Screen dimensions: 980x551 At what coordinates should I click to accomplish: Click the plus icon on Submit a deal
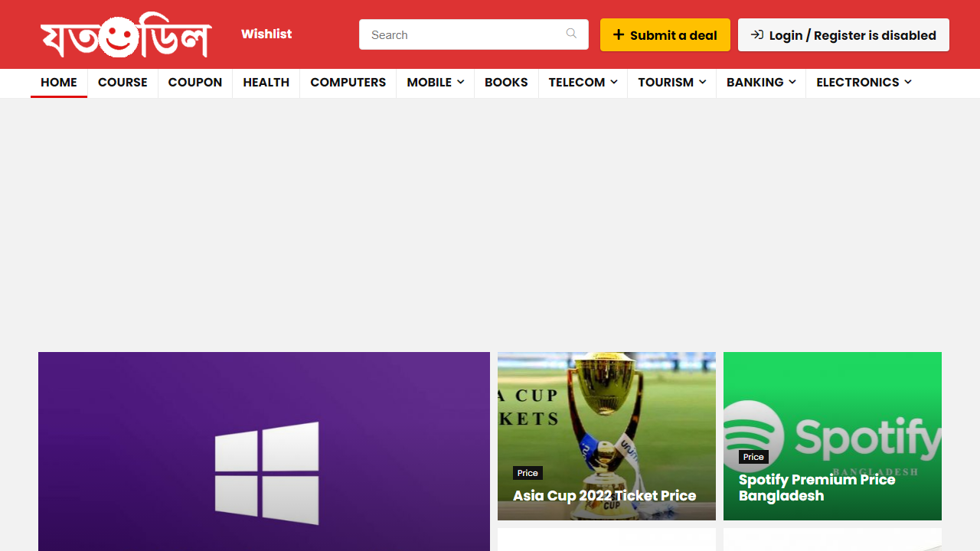(619, 35)
